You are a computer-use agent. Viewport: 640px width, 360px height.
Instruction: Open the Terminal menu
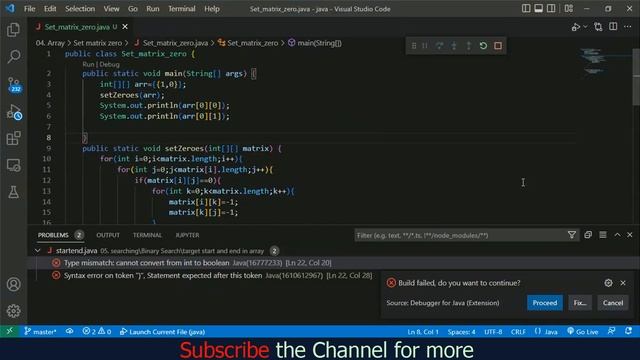tap(182, 9)
